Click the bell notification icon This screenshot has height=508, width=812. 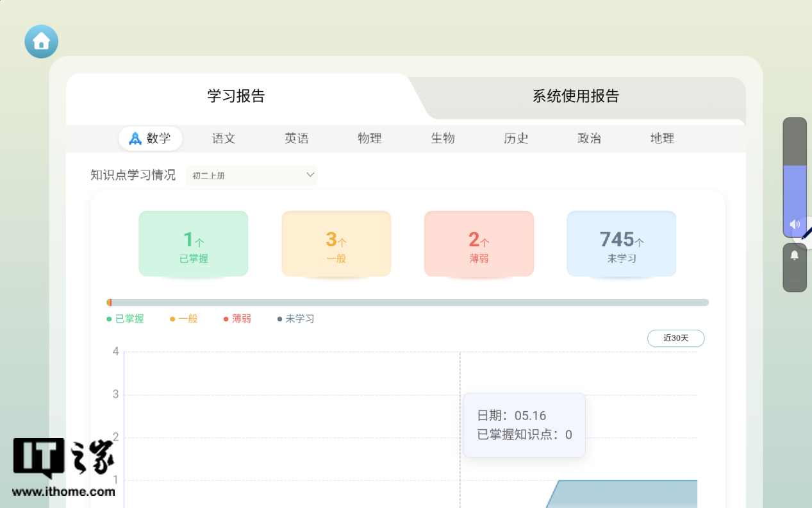pyautogui.click(x=795, y=255)
